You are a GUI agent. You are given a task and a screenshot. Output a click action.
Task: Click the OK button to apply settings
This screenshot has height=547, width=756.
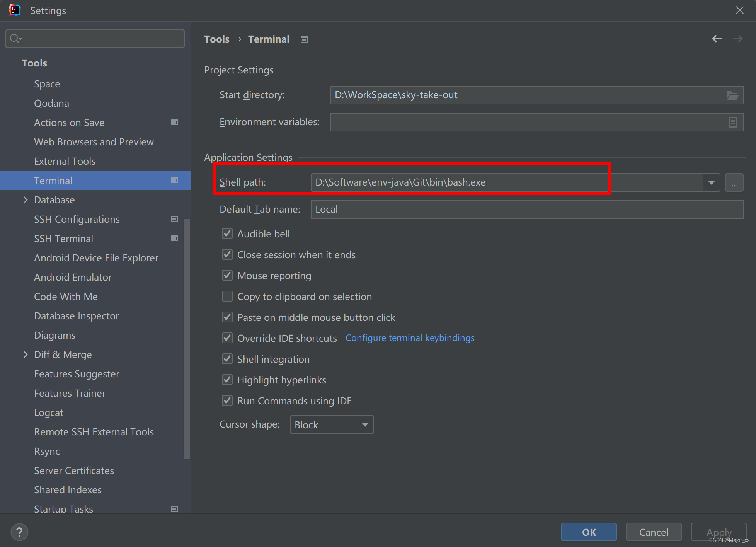tap(588, 532)
